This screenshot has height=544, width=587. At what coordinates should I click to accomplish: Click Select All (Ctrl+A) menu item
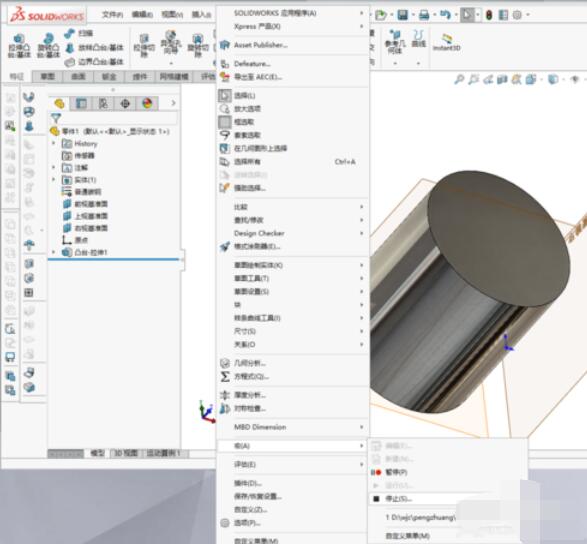(x=293, y=162)
